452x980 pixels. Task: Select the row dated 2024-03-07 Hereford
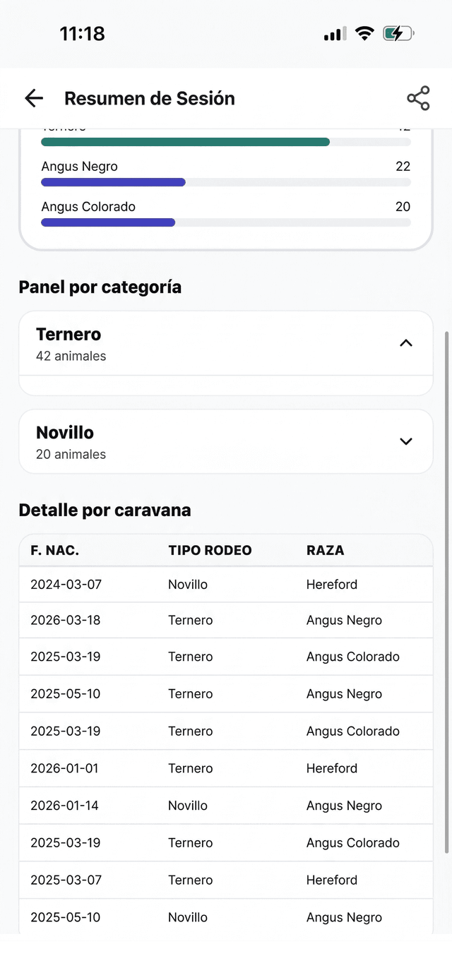click(x=226, y=585)
